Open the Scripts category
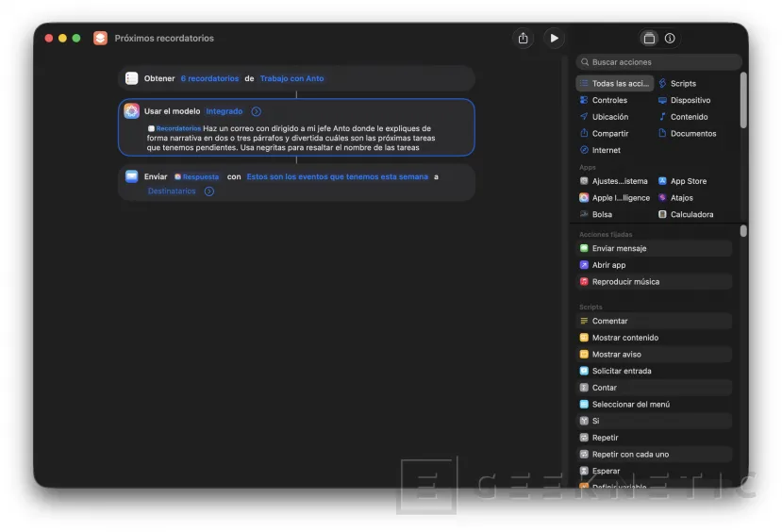 click(683, 84)
